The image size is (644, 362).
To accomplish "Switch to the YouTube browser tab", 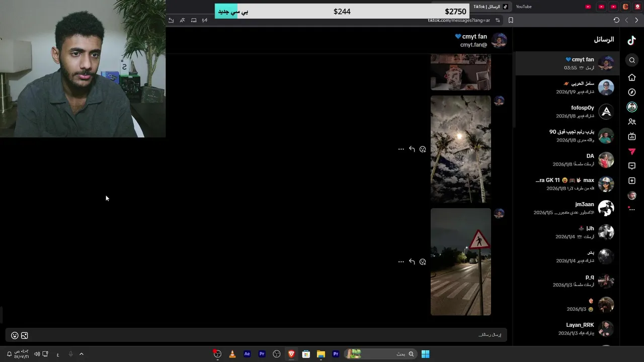I will pos(524,7).
